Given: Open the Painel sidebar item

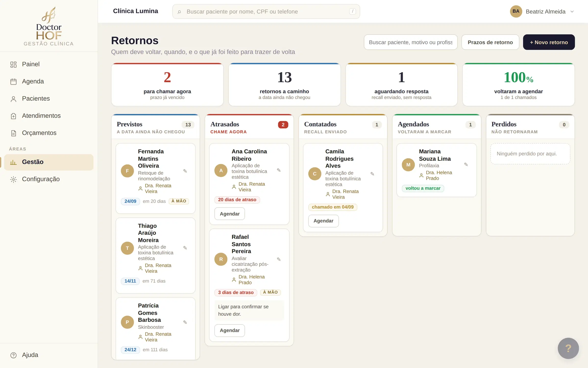Looking at the screenshot, I should click(49, 64).
